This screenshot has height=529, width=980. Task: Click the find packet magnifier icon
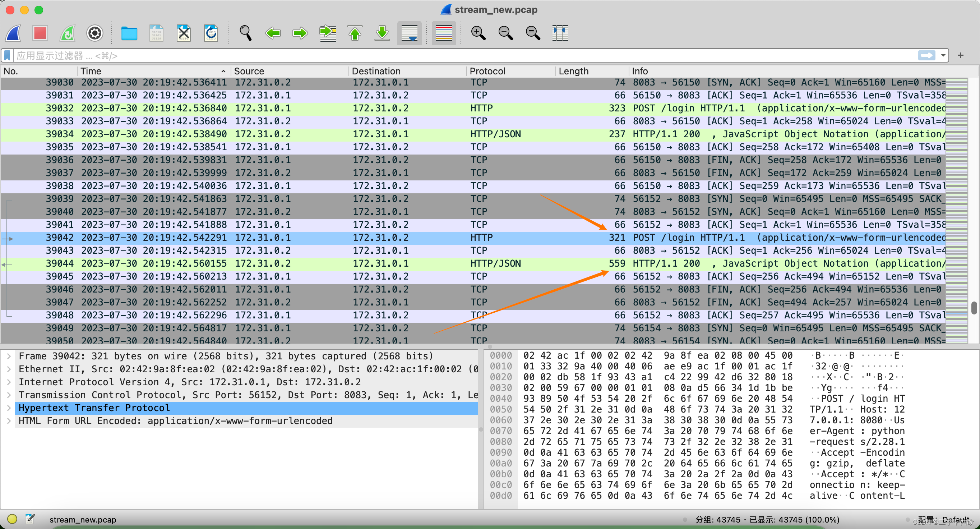click(x=245, y=33)
